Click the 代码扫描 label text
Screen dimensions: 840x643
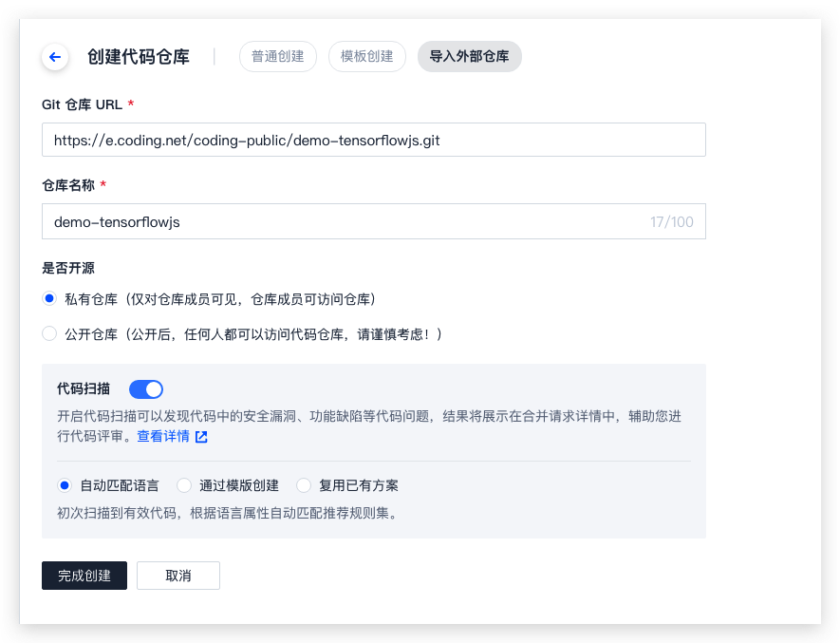click(x=83, y=388)
